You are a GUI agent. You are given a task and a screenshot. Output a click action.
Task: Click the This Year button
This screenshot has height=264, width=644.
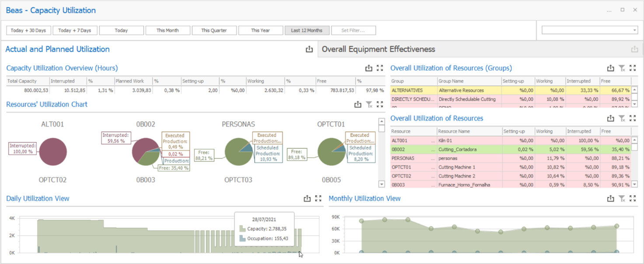[x=260, y=31]
